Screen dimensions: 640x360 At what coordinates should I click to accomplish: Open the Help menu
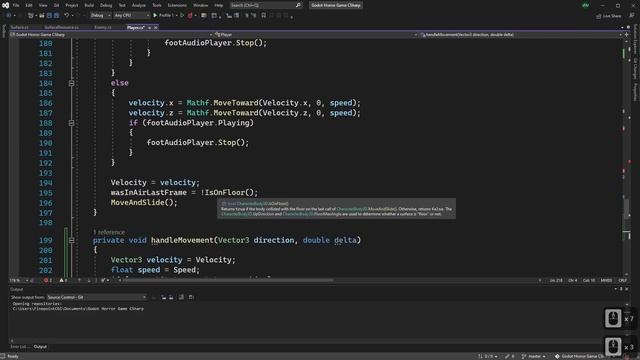point(219,5)
